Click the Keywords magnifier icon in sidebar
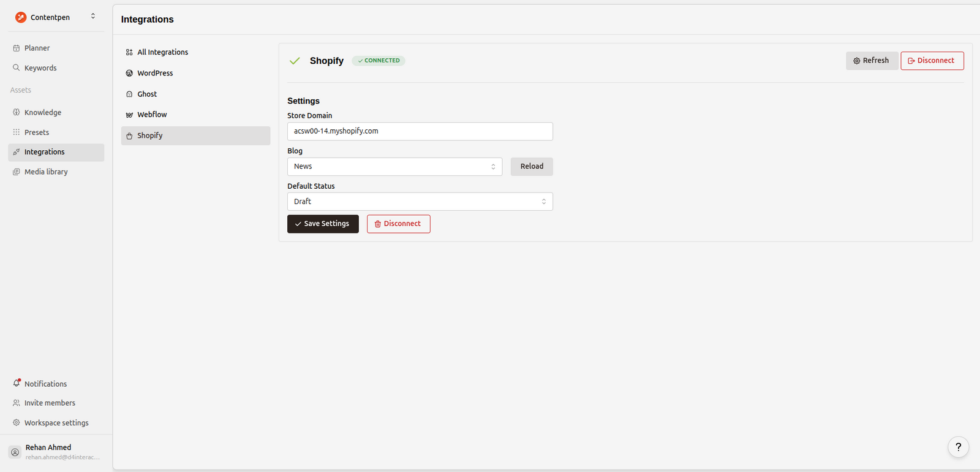Image resolution: width=980 pixels, height=472 pixels. (17, 67)
